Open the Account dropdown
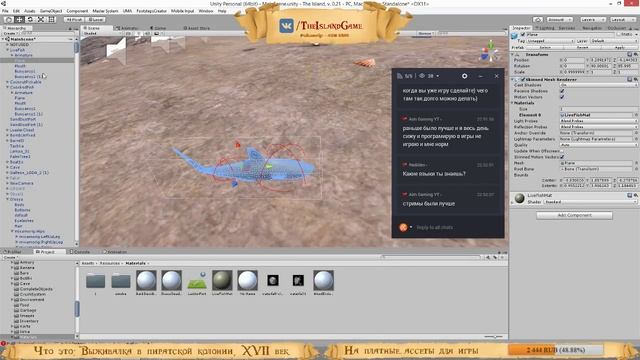This screenshot has height=360, width=640. click(x=560, y=19)
